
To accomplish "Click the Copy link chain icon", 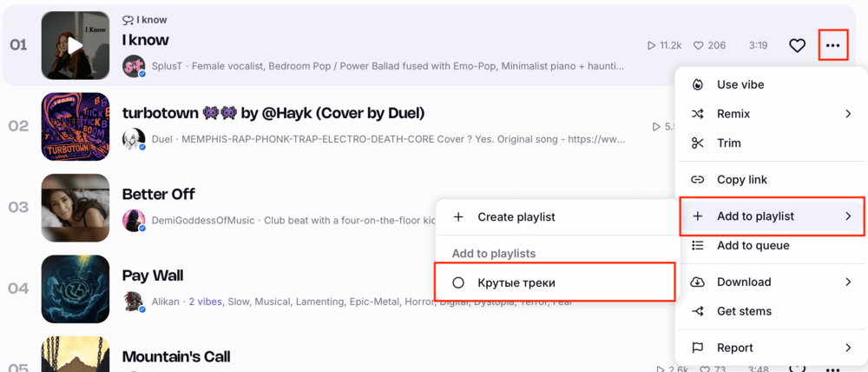I will [698, 180].
